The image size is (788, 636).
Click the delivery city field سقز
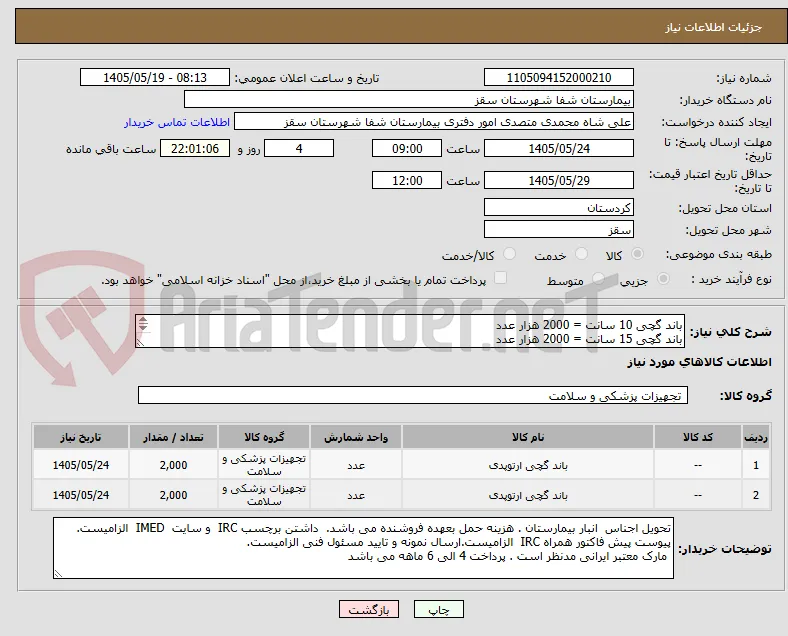click(x=558, y=230)
